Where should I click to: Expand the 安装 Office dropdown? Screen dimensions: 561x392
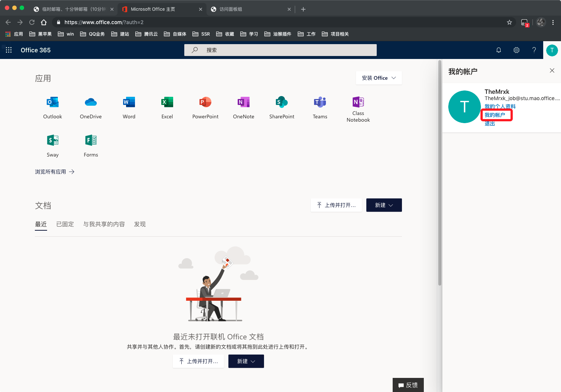click(x=379, y=78)
